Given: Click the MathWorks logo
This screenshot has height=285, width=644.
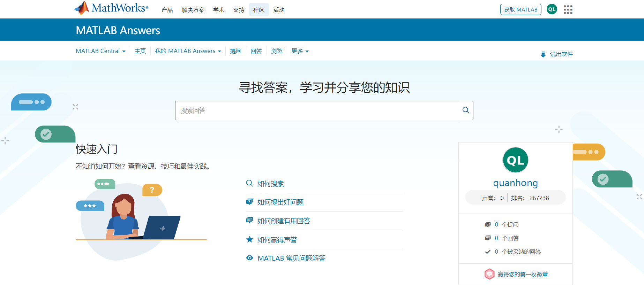Looking at the screenshot, I should pyautogui.click(x=111, y=8).
